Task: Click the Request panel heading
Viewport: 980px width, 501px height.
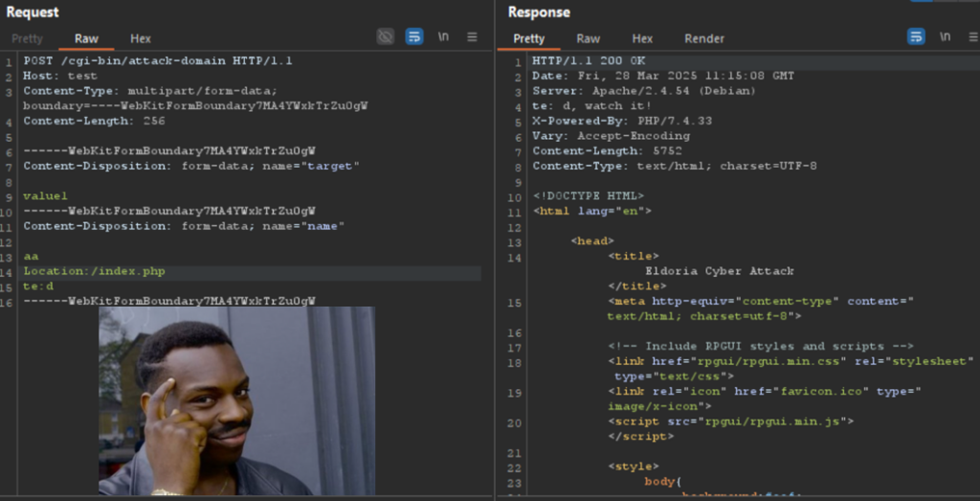Action: coord(33,11)
